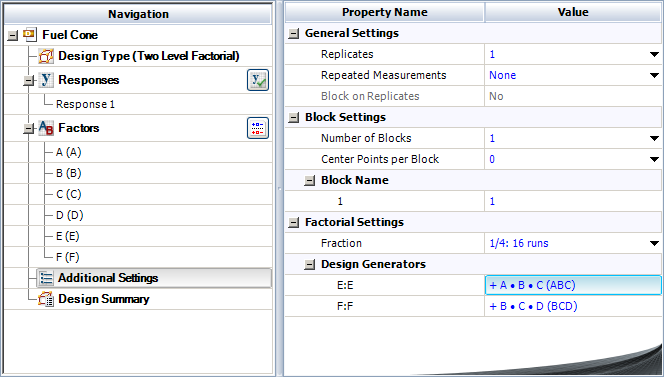Click the Center Points per Block label
This screenshot has width=664, height=377.
tap(380, 159)
